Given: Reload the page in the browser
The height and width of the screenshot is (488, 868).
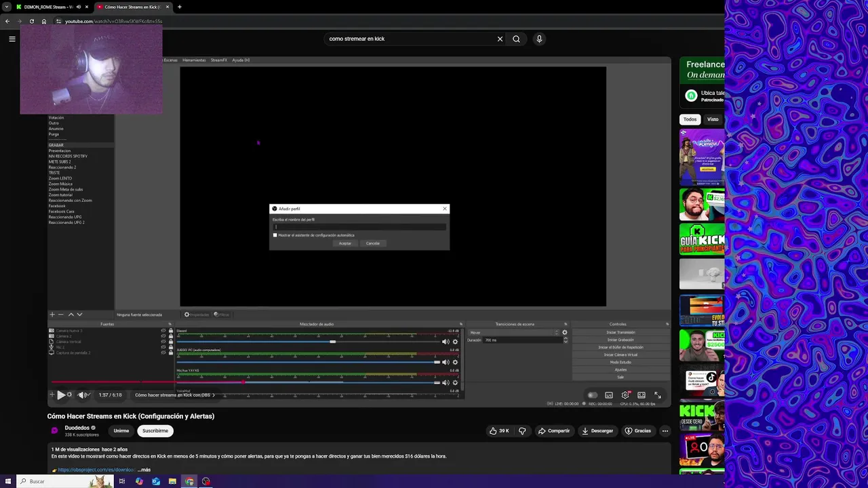Looking at the screenshot, I should (31, 21).
